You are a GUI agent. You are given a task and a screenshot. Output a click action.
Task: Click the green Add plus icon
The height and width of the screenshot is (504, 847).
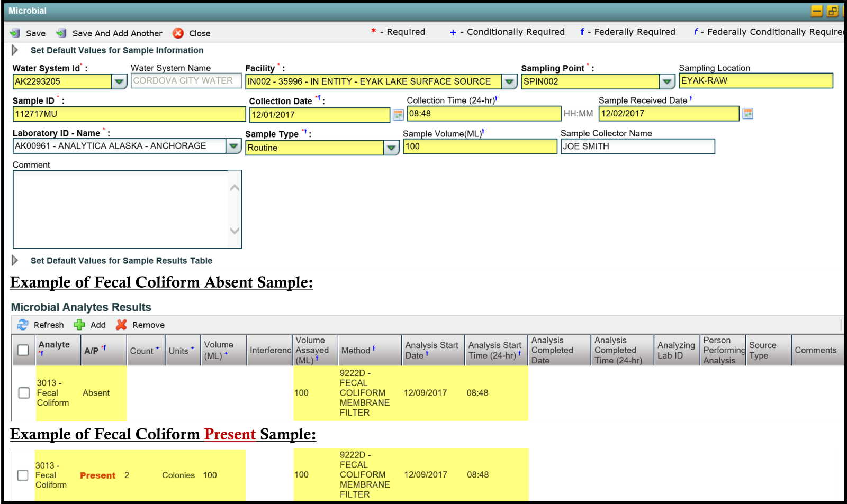click(x=79, y=325)
